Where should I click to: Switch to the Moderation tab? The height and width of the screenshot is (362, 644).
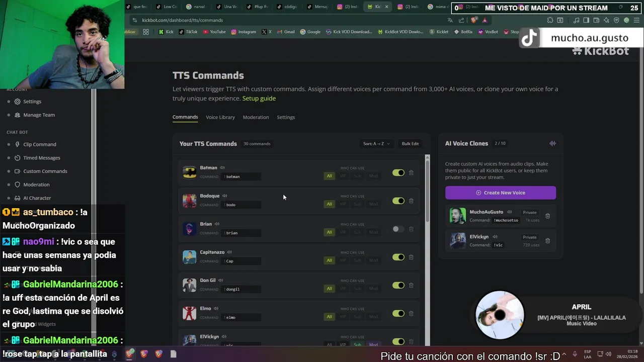(256, 117)
